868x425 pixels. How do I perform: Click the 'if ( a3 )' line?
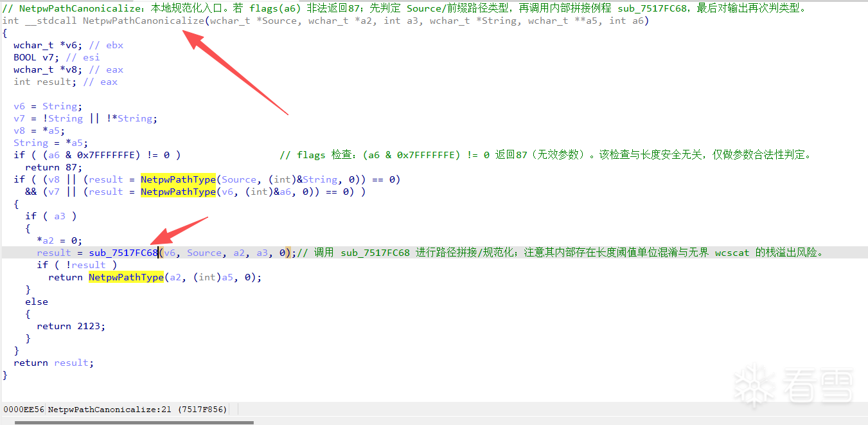tap(51, 216)
